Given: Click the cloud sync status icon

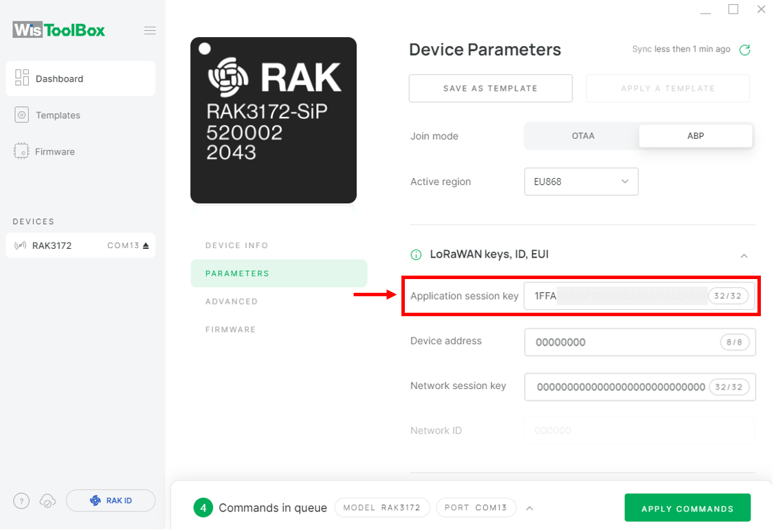Looking at the screenshot, I should pos(47,501).
